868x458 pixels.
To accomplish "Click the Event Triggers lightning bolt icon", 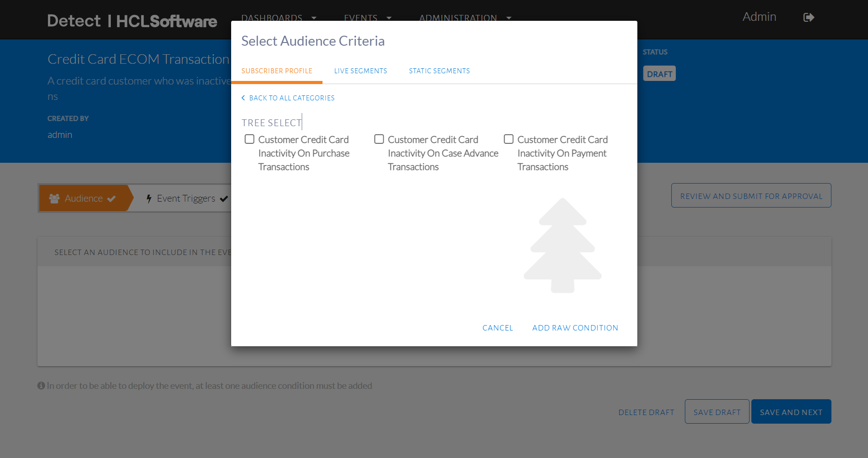I will pyautogui.click(x=149, y=198).
